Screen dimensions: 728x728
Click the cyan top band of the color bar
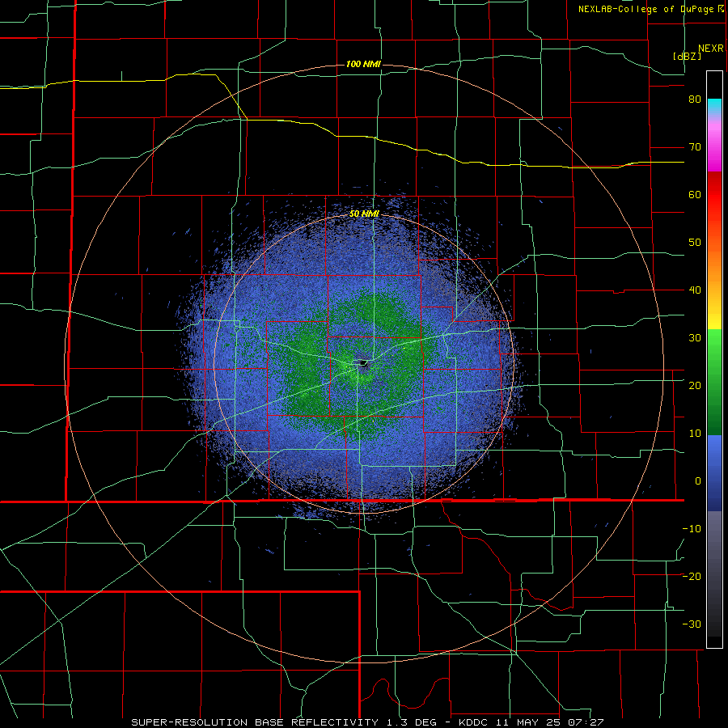(714, 106)
